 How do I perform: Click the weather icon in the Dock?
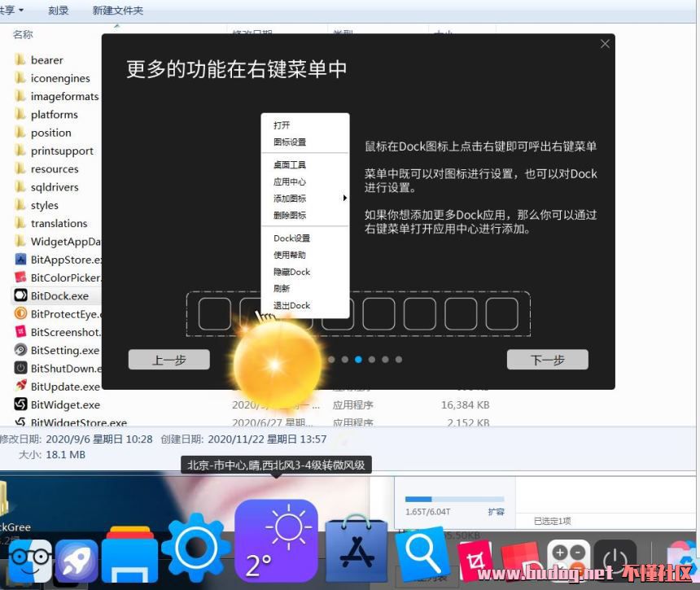tap(276, 540)
